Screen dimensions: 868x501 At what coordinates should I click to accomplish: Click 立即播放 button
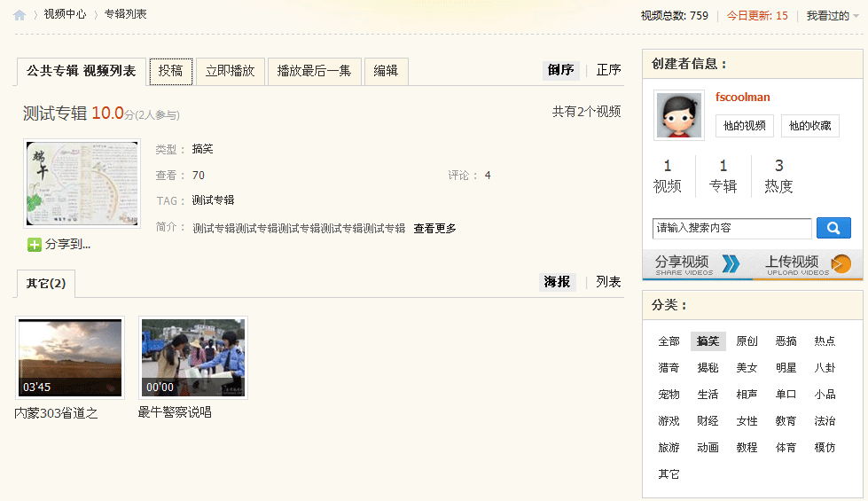pos(231,72)
